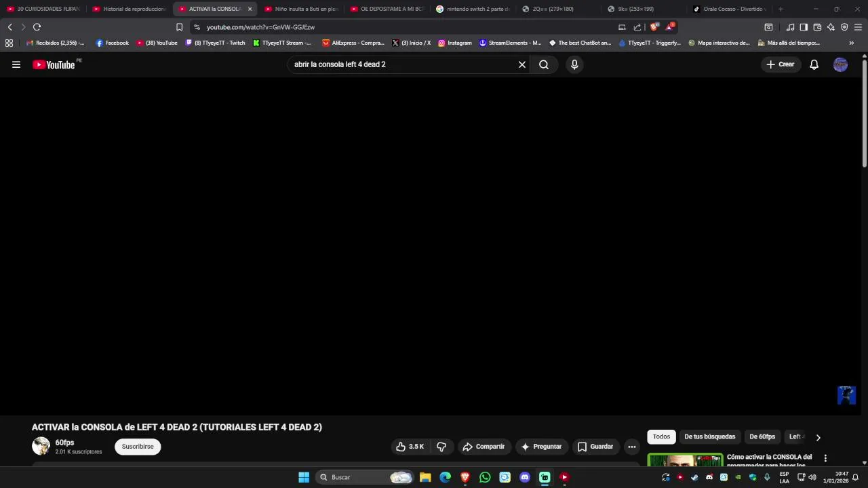Open YouTube notifications bell
This screenshot has width=868, height=488.
click(814, 64)
